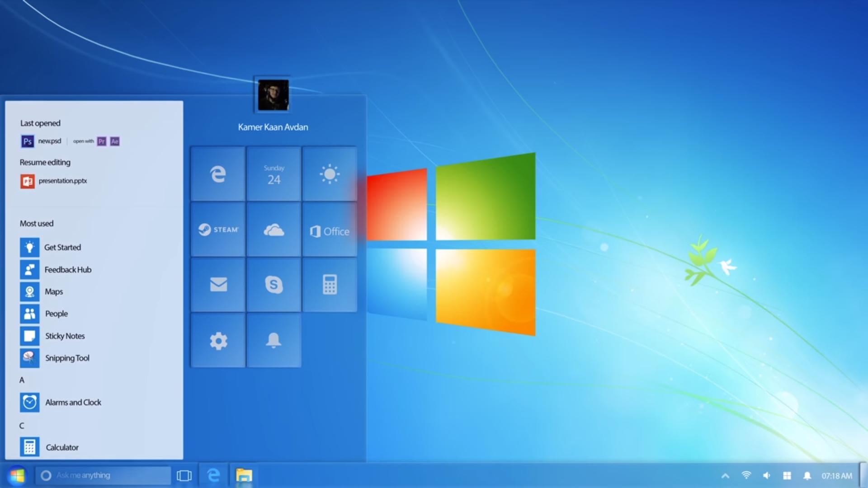Screen dimensions: 868x488
Task: Click presentation.pptx resume editing
Action: point(61,180)
